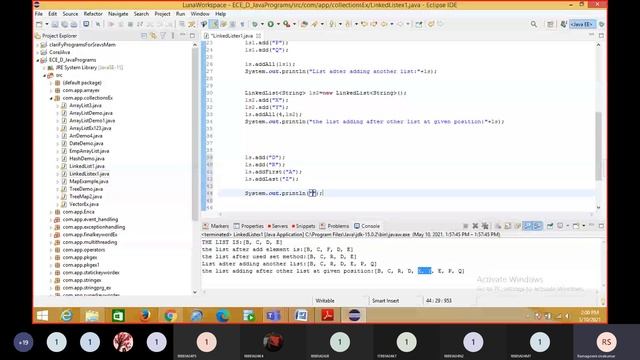The height and width of the screenshot is (360, 640).
Task: Switch to the Servers tab
Action: coord(278,226)
